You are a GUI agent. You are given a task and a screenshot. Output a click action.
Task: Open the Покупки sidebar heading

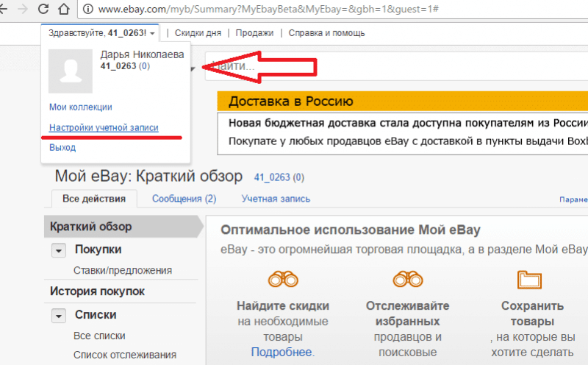click(98, 249)
